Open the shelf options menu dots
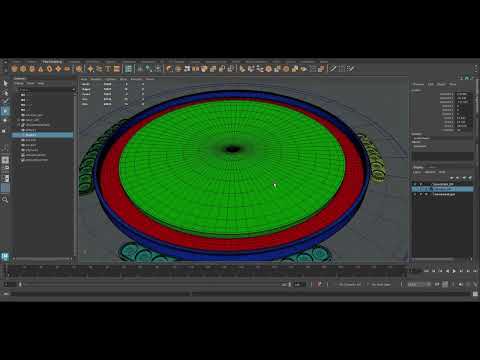This screenshot has width=480, height=360. click(476, 69)
